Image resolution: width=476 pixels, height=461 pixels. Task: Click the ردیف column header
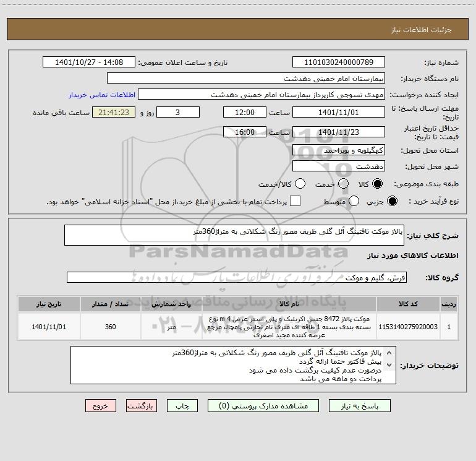click(449, 304)
